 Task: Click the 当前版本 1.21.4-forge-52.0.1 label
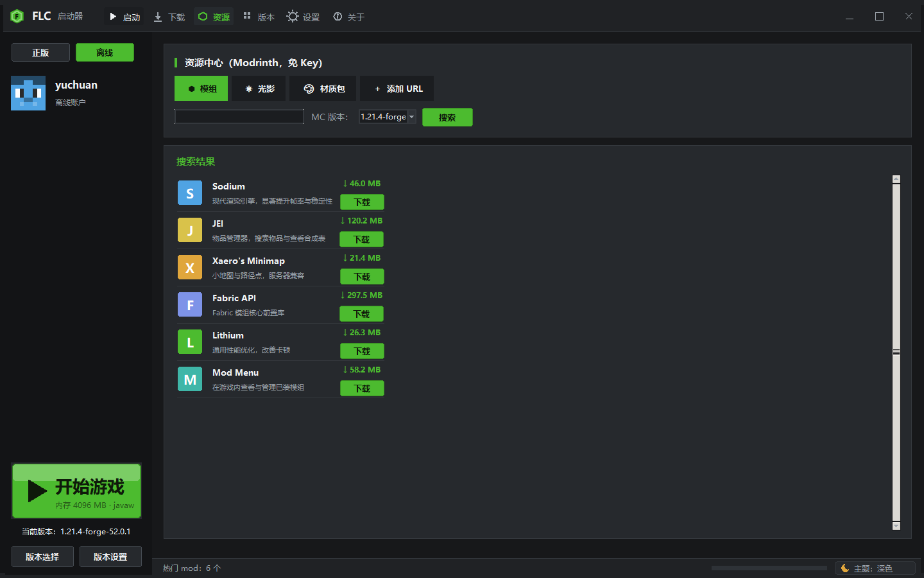(x=76, y=532)
